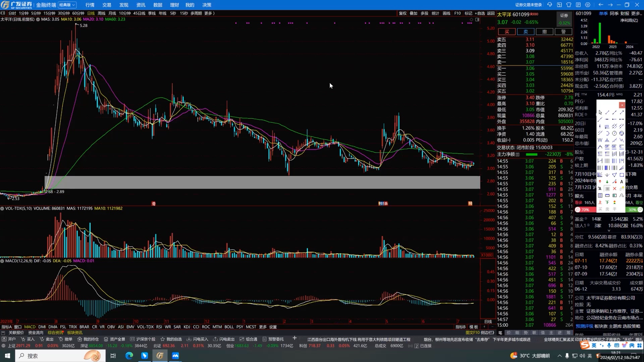
Task: Click the 看多 70% sentiment bar
Action: (x=585, y=209)
